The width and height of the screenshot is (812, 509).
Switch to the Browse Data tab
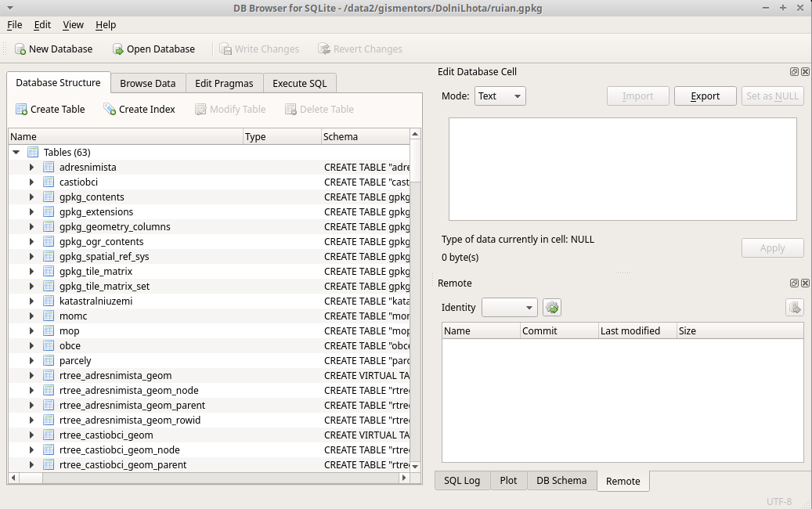tap(147, 83)
